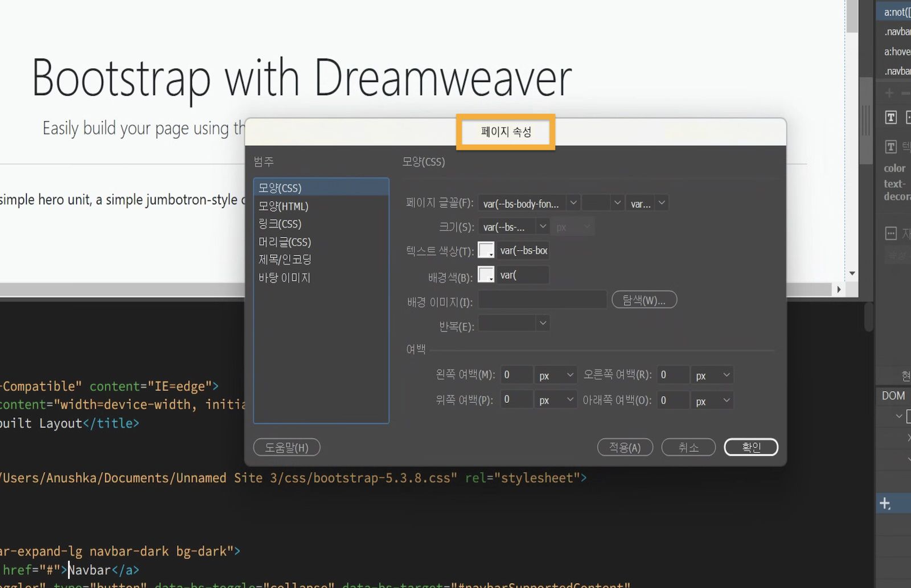The image size is (911, 588).
Task: Open the 배경색 color swatch
Action: pyautogui.click(x=486, y=275)
